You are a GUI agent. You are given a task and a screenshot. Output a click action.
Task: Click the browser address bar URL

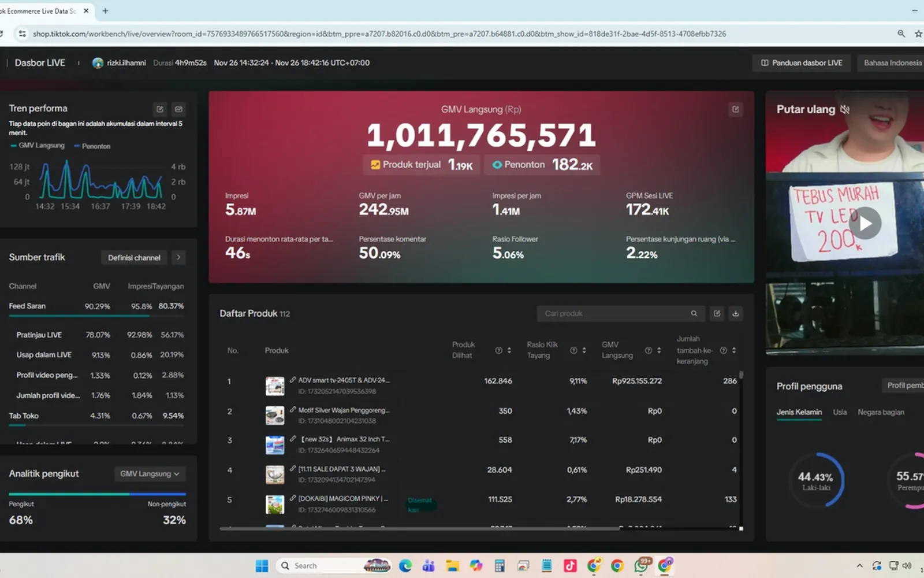point(379,34)
